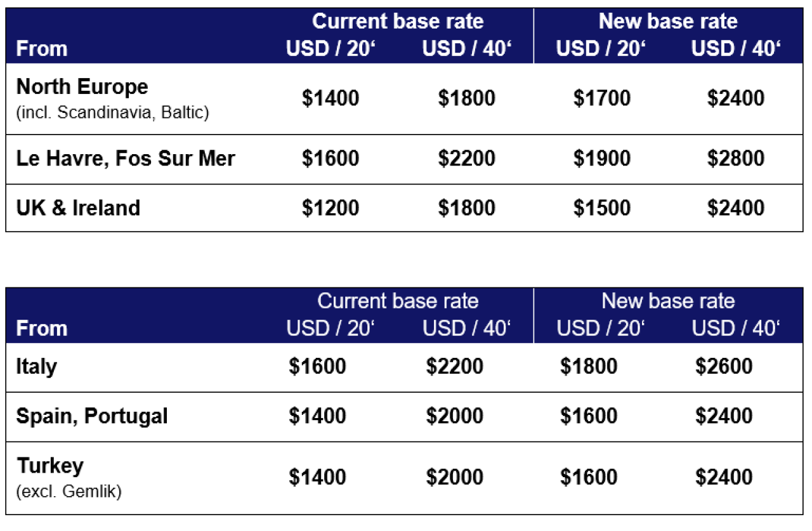Click the $2400 new rate for North Europe

(x=736, y=98)
